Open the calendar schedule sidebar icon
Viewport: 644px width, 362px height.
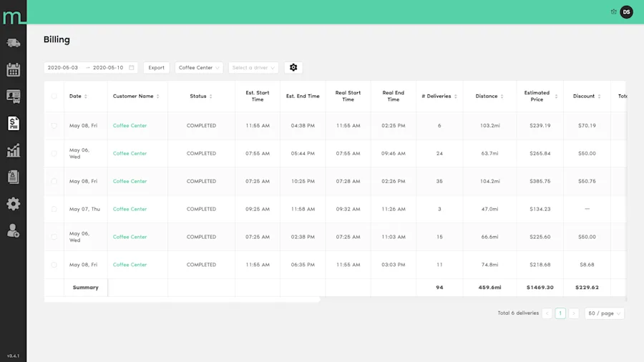13,70
